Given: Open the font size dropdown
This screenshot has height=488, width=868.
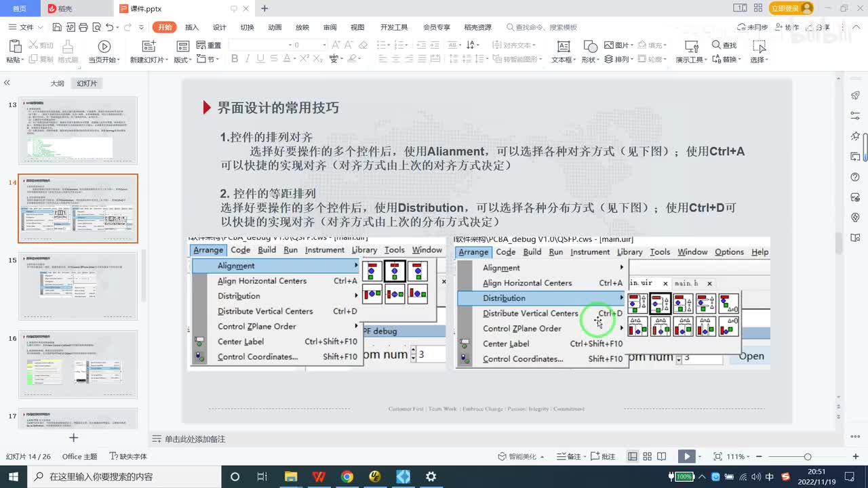Looking at the screenshot, I should pos(324,45).
